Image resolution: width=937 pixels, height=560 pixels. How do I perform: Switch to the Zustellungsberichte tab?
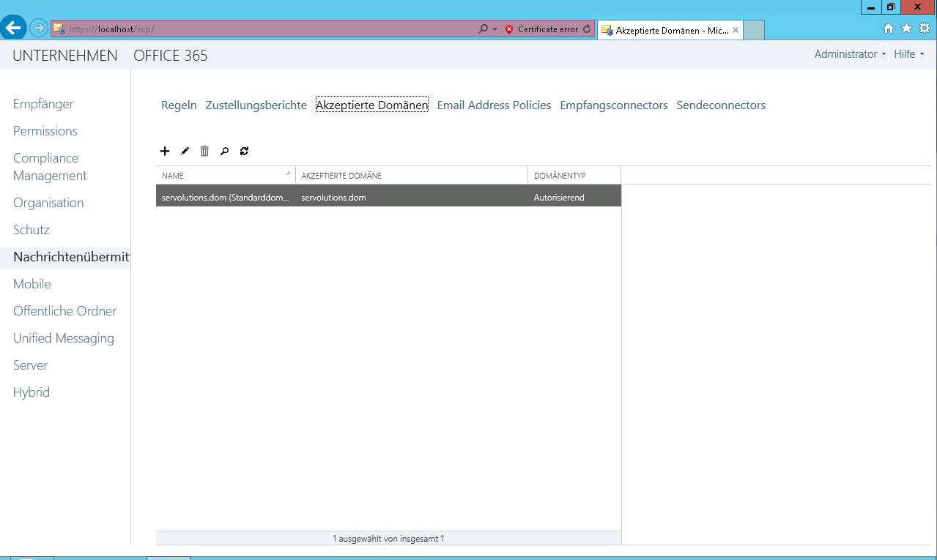coord(256,105)
